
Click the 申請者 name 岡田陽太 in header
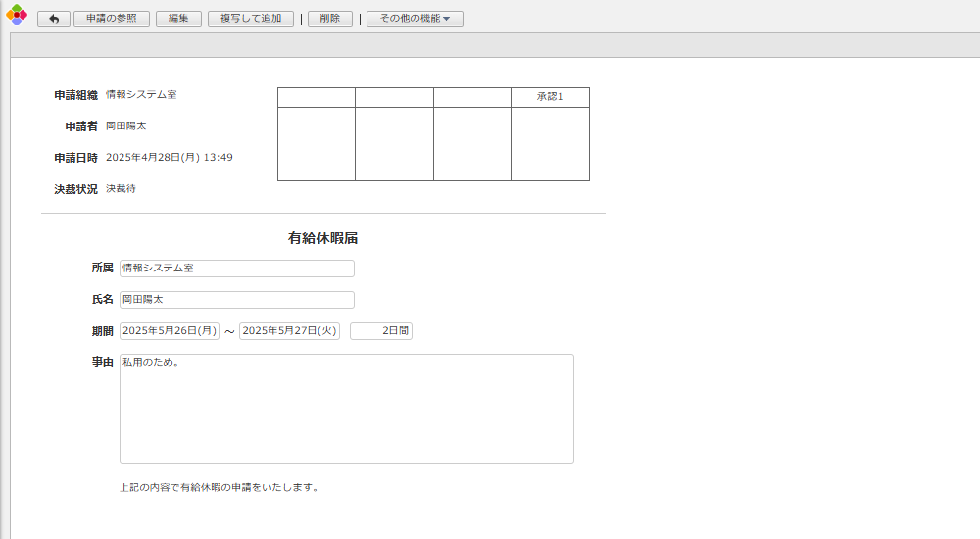tap(126, 125)
